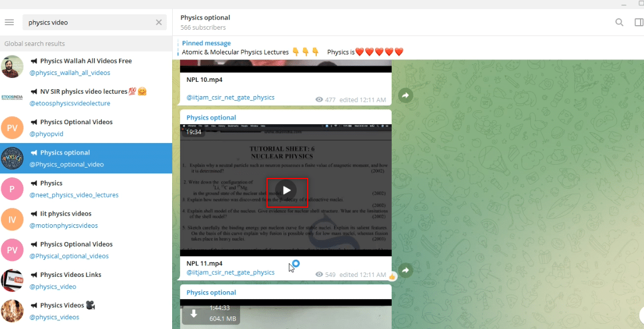Clear the search field text

(158, 22)
